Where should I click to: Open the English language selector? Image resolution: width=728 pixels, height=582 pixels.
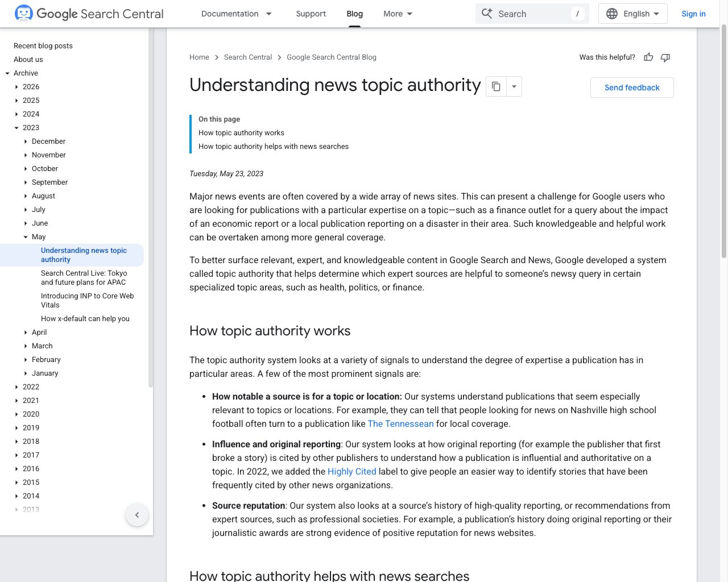click(x=632, y=14)
